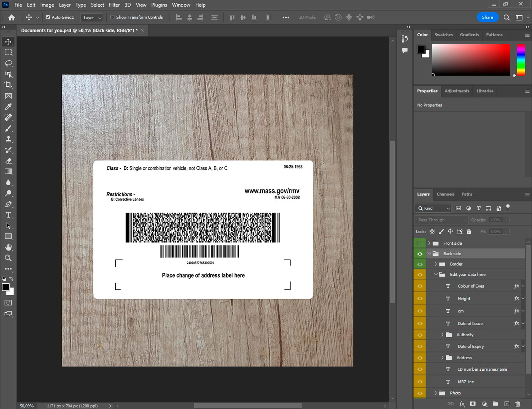Select the Crop tool
Screen dimensions: 532x409
(8, 85)
